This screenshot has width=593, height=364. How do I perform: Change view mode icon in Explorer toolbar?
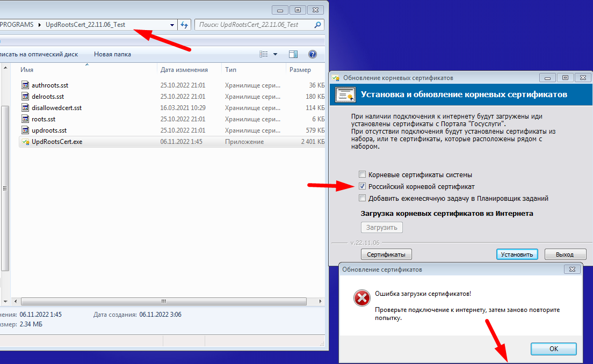[x=264, y=54]
